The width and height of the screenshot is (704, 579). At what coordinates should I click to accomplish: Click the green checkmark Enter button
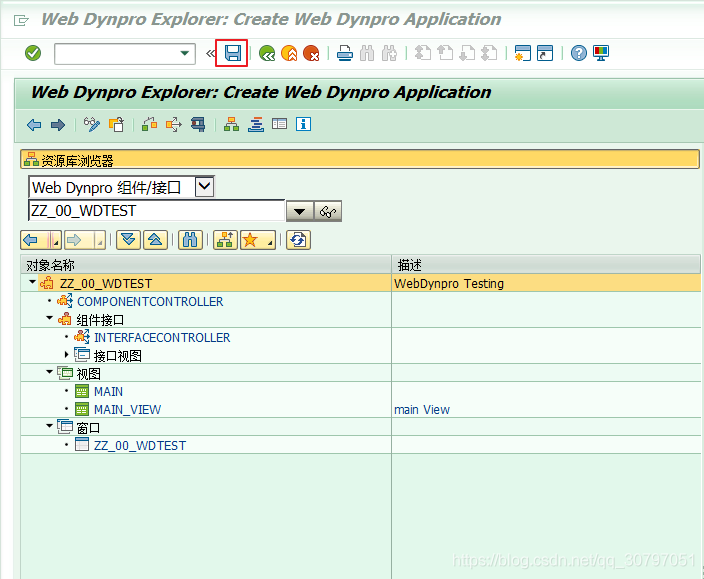[x=33, y=53]
